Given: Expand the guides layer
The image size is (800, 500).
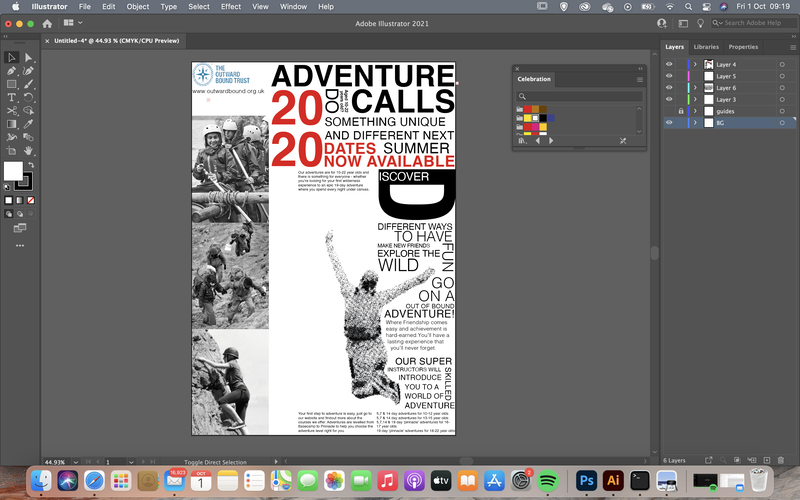Looking at the screenshot, I should [x=695, y=111].
